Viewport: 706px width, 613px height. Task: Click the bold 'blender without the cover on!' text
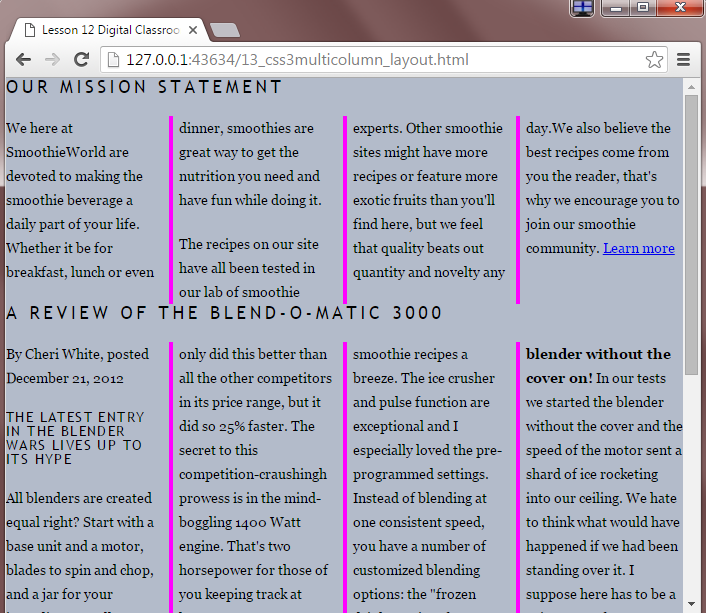click(598, 354)
